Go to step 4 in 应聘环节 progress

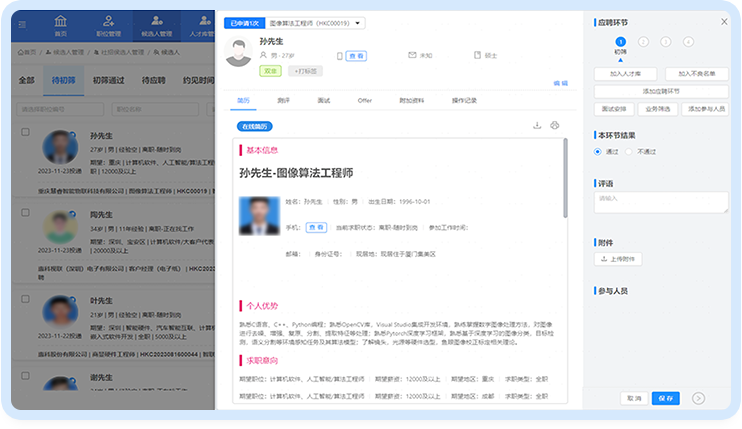pos(688,41)
